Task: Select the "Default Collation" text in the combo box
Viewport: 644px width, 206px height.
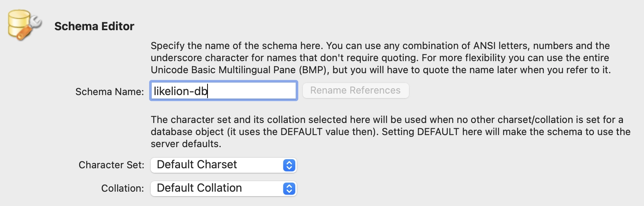Action: point(199,188)
